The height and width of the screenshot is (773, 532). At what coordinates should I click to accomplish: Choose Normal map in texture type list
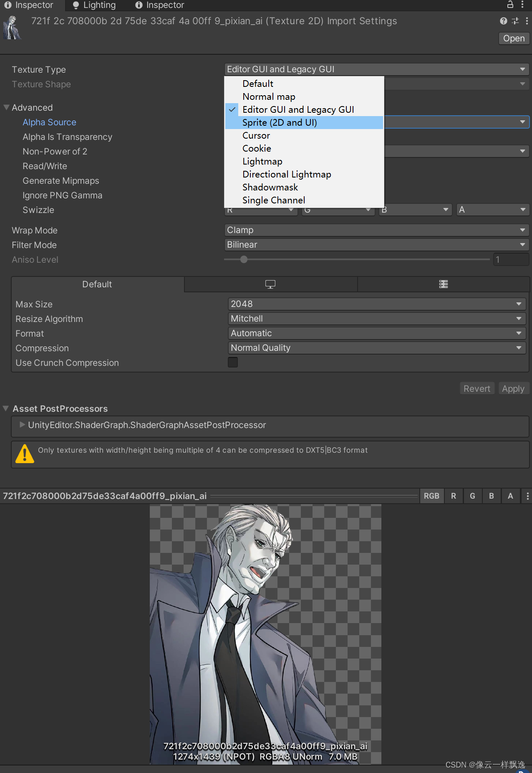tap(304, 96)
